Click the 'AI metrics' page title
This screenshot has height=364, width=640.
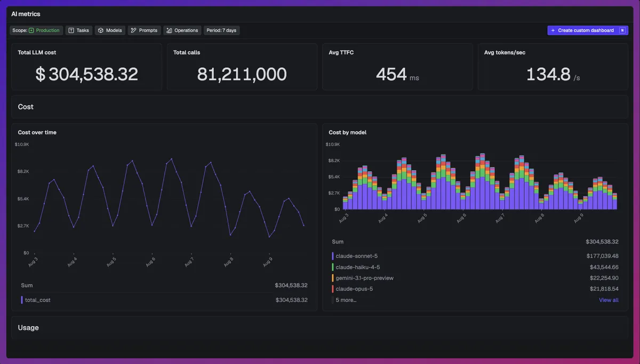point(26,14)
